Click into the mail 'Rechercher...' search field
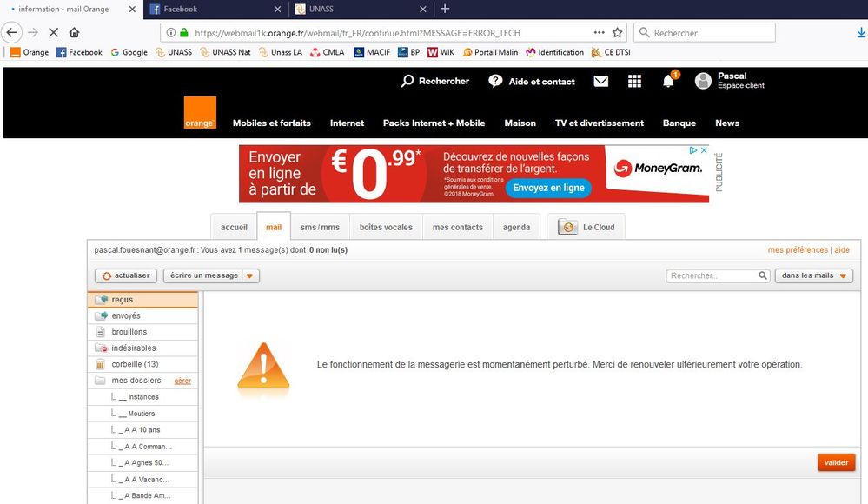The image size is (868, 504). [712, 276]
